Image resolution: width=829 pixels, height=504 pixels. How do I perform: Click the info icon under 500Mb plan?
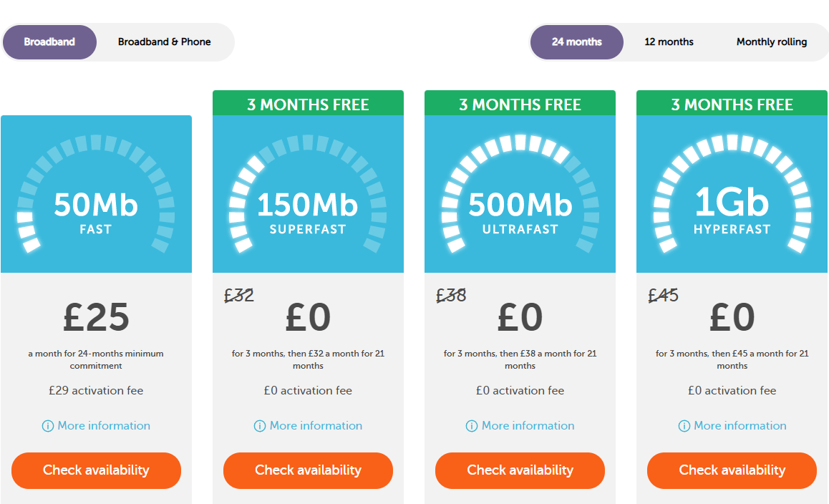[x=472, y=426]
